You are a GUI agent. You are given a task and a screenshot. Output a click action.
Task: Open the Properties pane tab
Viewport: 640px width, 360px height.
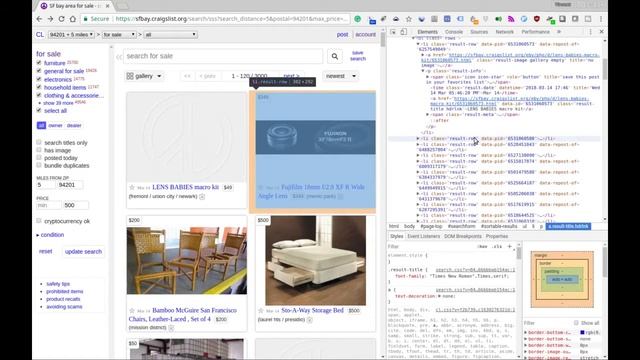497,236
